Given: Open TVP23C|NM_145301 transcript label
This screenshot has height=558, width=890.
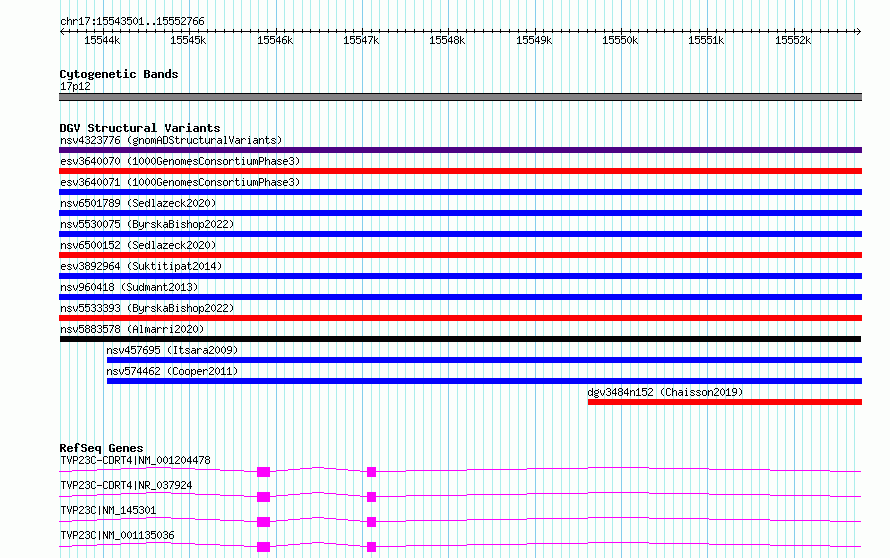Looking at the screenshot, I should pos(108,510).
